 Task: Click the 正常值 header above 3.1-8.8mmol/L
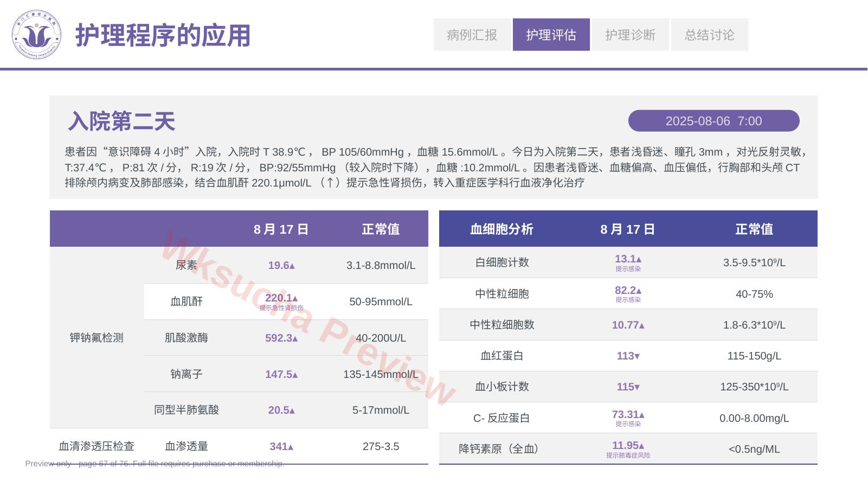point(381,229)
